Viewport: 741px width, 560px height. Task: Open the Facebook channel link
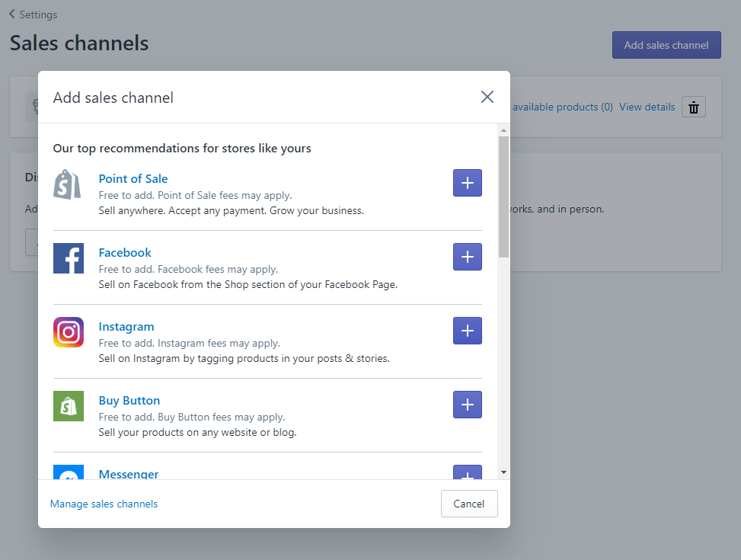click(x=125, y=252)
